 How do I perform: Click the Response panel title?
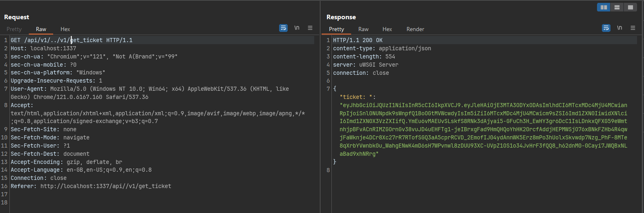pyautogui.click(x=341, y=17)
